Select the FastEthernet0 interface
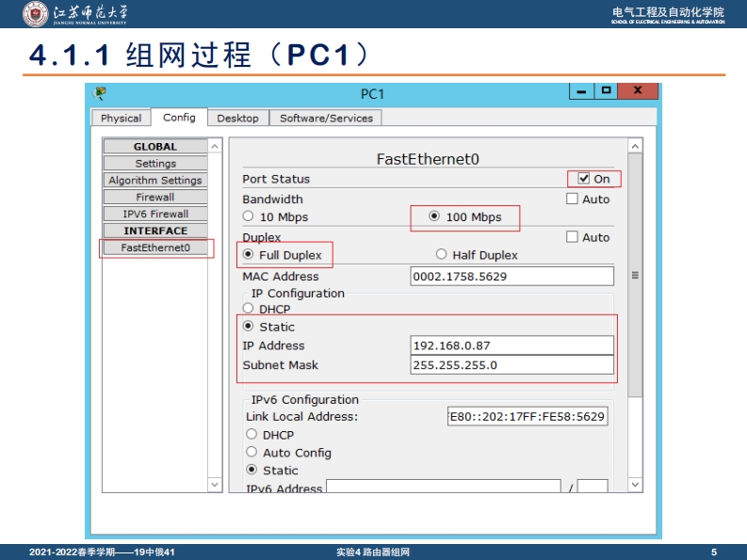The height and width of the screenshot is (560, 747). coord(155,248)
